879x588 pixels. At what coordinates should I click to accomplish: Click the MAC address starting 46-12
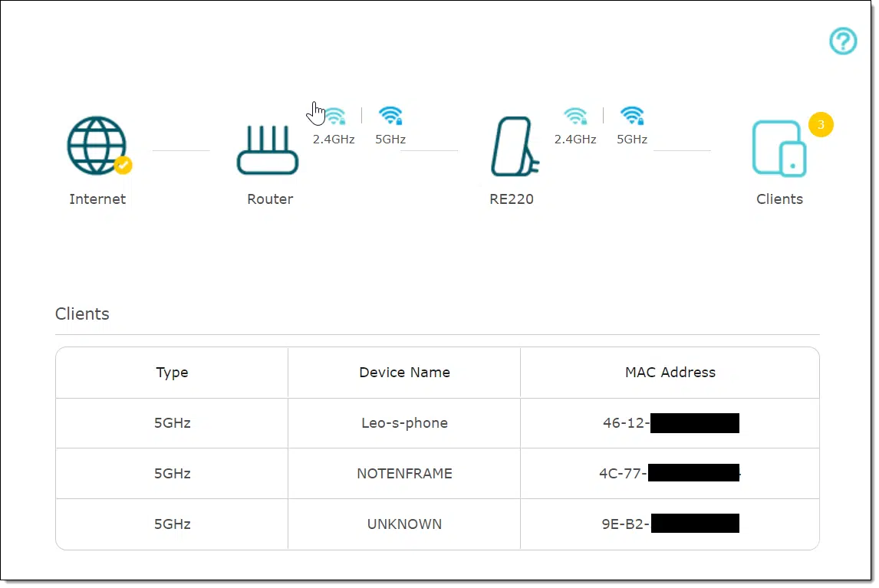click(670, 423)
